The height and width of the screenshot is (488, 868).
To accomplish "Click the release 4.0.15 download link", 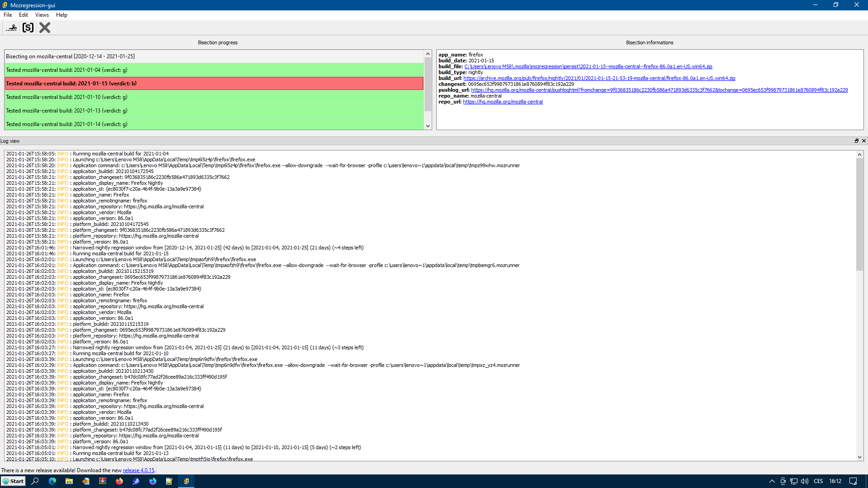I will click(138, 470).
